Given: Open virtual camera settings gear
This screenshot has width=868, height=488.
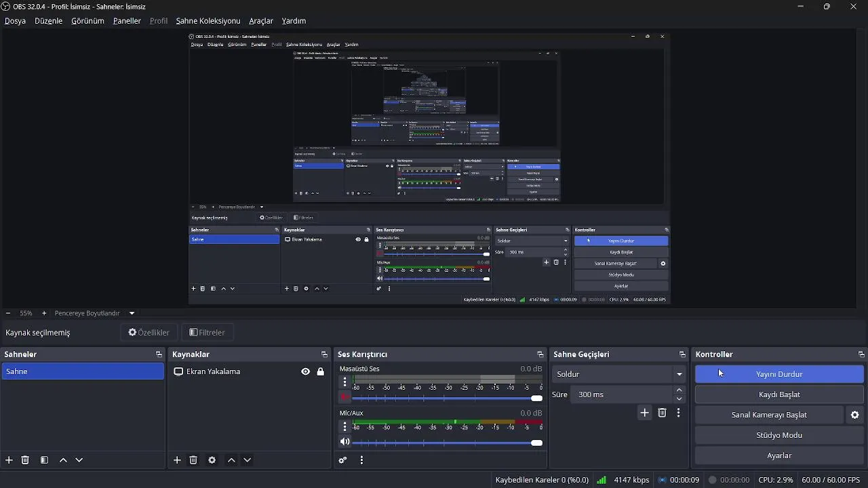Looking at the screenshot, I should point(854,415).
